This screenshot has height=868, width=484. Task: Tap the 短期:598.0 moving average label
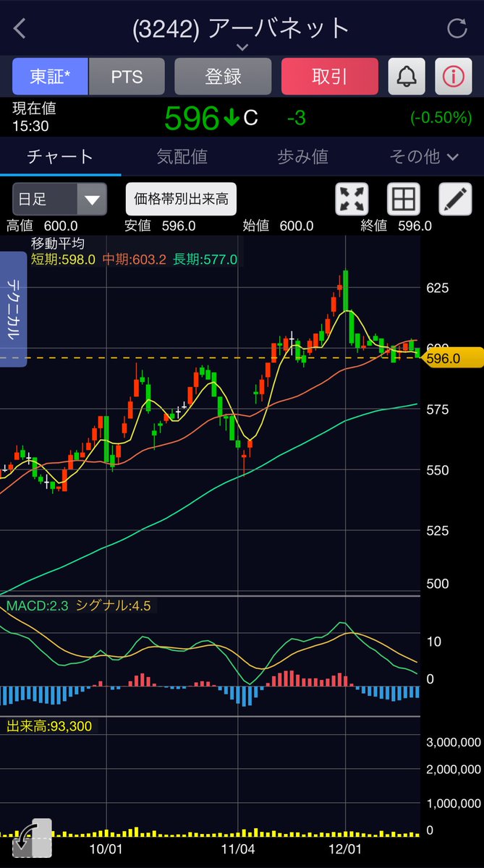coord(63,259)
